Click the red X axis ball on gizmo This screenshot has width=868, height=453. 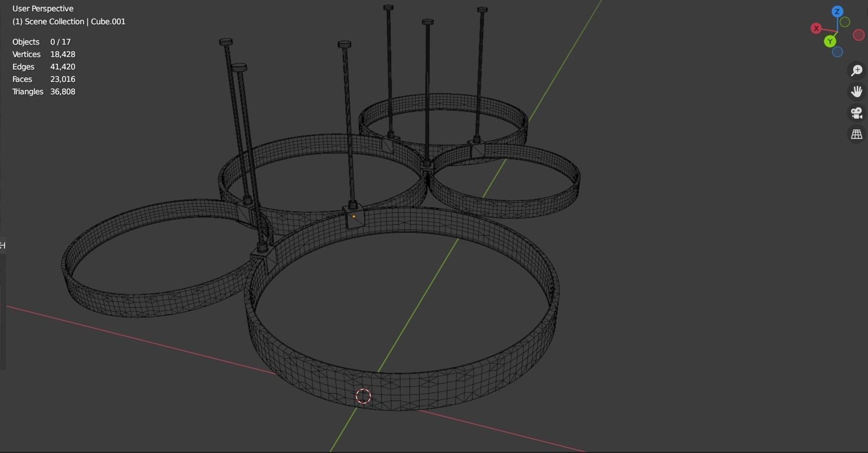pos(816,28)
